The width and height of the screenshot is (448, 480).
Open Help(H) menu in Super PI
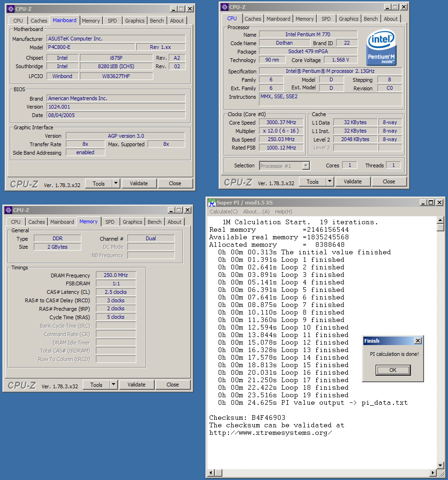point(283,212)
